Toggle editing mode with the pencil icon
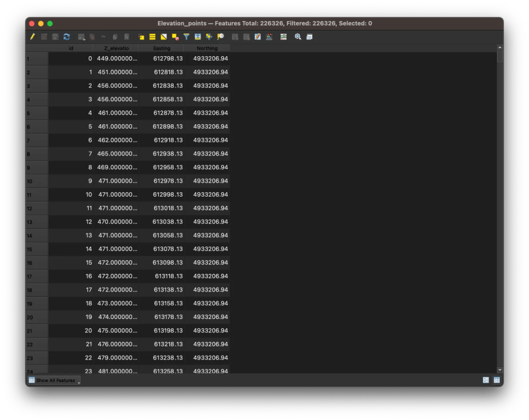 pyautogui.click(x=32, y=37)
